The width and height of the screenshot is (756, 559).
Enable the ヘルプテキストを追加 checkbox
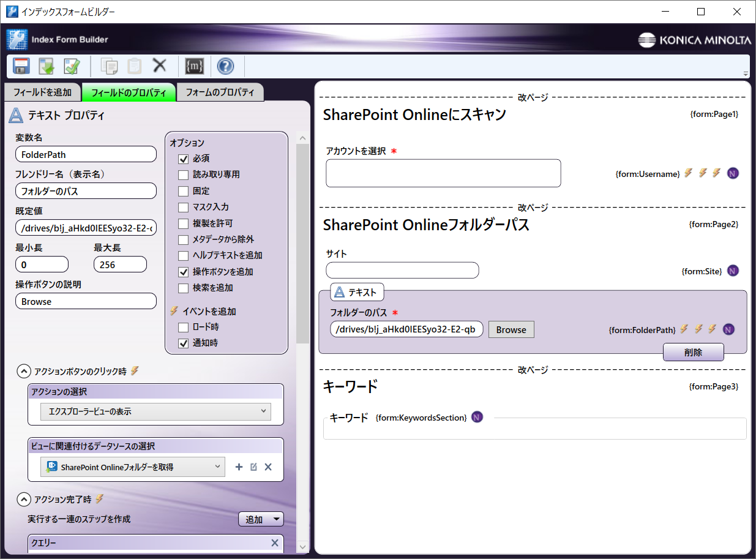coord(183,255)
